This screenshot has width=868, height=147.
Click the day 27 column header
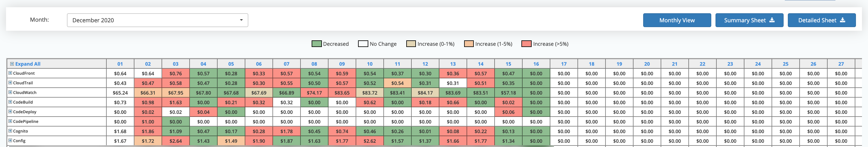click(841, 64)
